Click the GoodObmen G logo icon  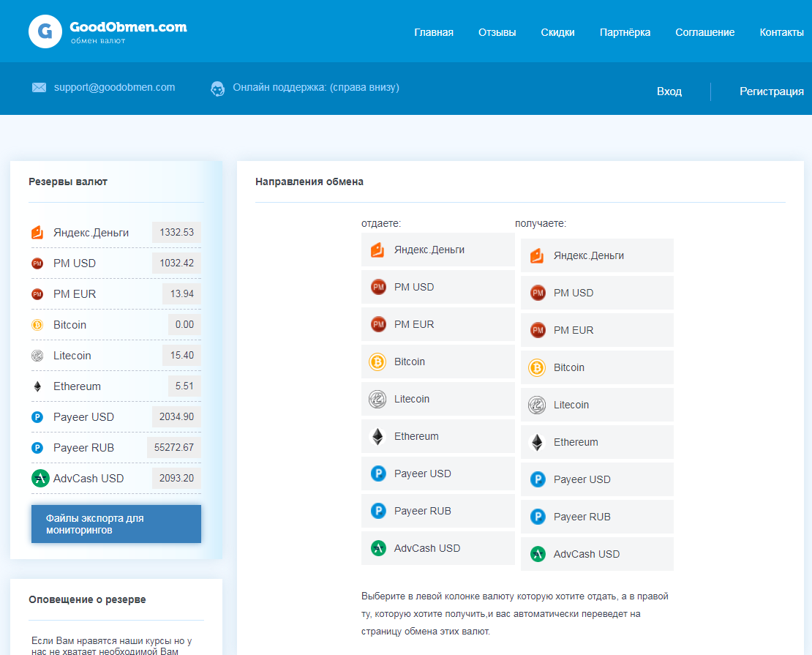point(45,31)
